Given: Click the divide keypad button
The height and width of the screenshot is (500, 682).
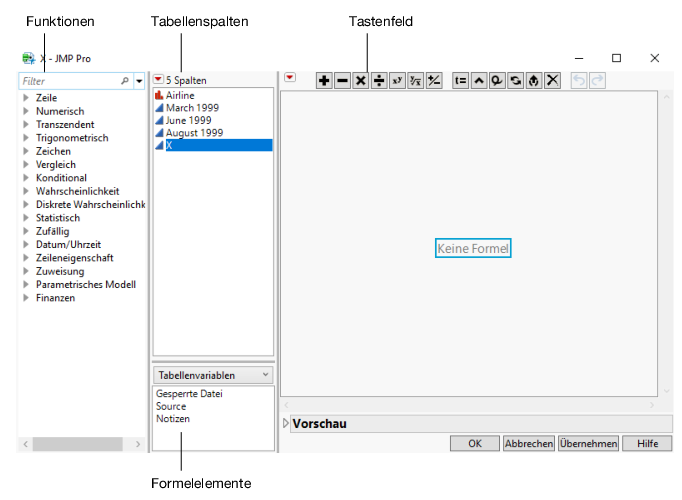Looking at the screenshot, I should click(379, 81).
